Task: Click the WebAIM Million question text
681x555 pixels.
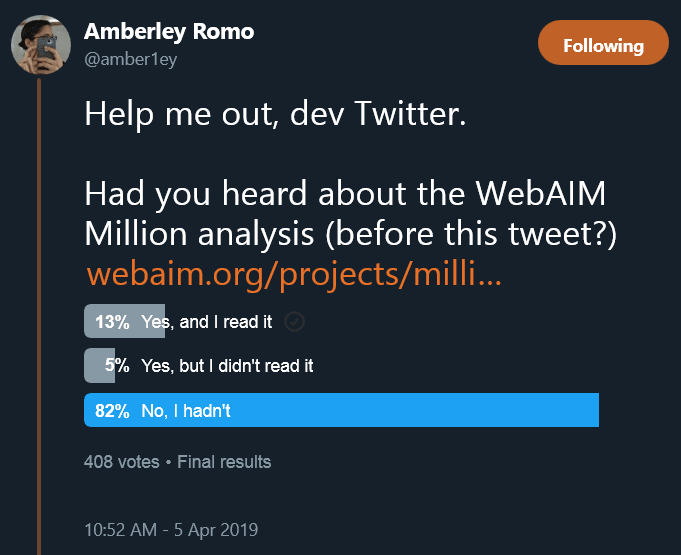Action: [x=350, y=214]
